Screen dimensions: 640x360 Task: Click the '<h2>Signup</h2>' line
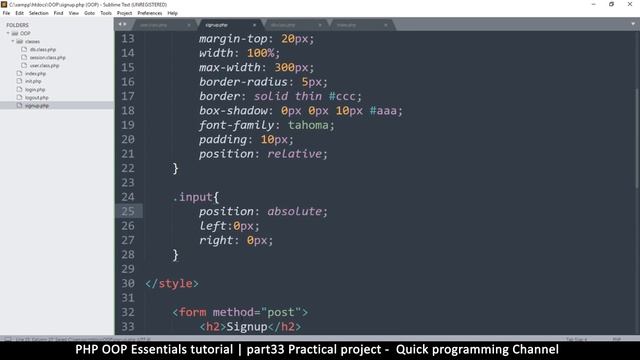(250, 327)
